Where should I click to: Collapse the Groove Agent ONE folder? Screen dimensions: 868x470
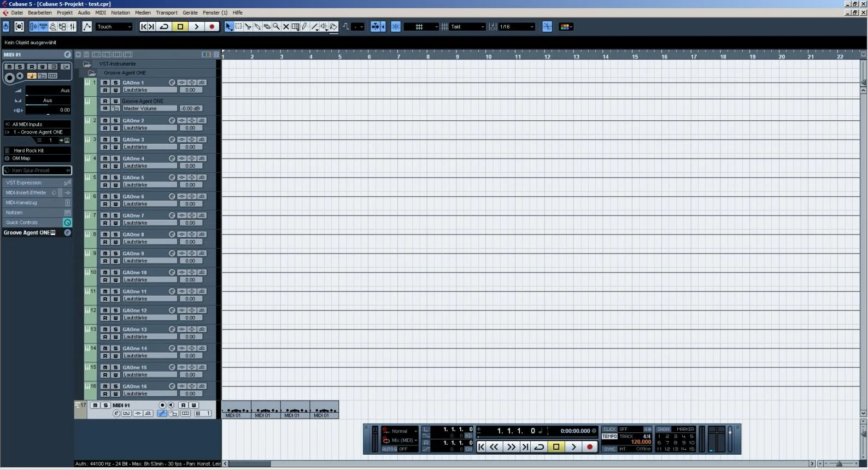coord(92,73)
